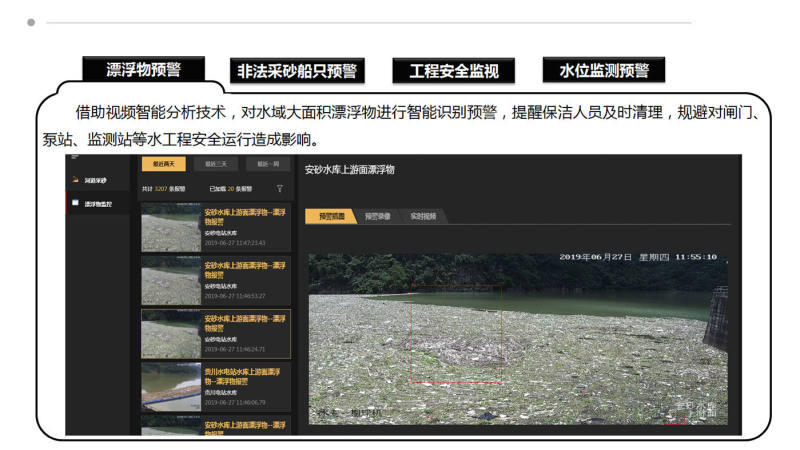Open the alert list filter funnel icon
Viewport: 800px width, 450px height.
279,188
